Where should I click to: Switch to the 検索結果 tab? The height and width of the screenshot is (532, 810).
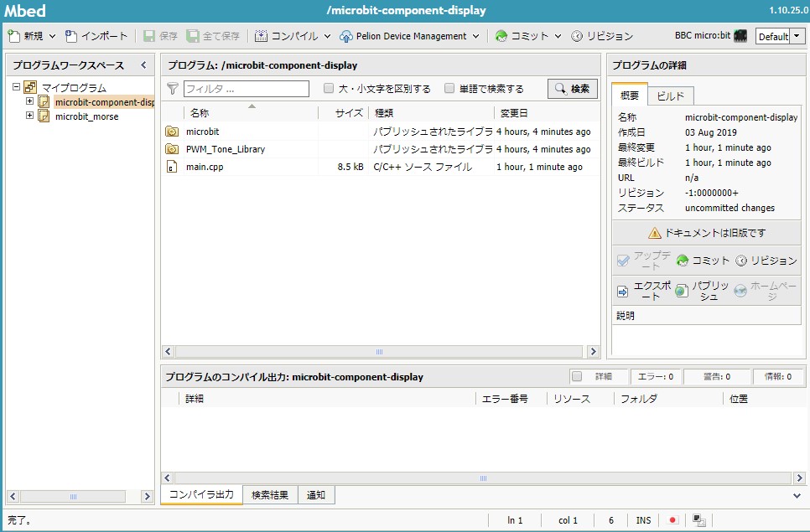270,495
